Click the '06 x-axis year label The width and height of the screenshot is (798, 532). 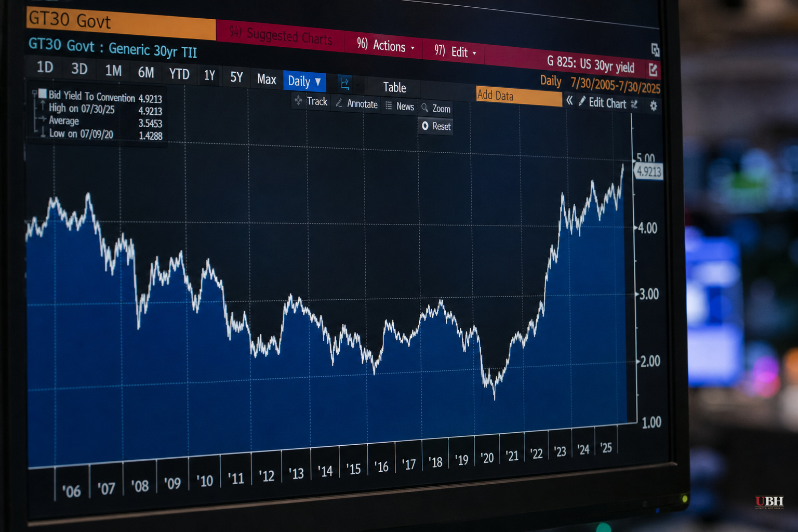(x=71, y=491)
